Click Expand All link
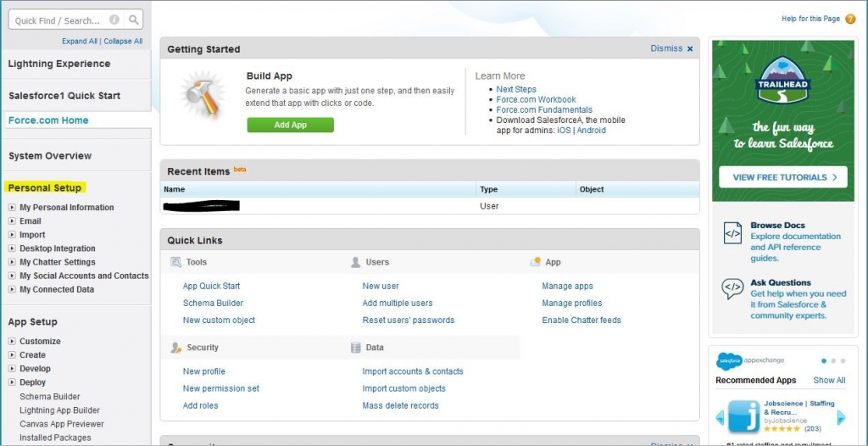 click(80, 41)
